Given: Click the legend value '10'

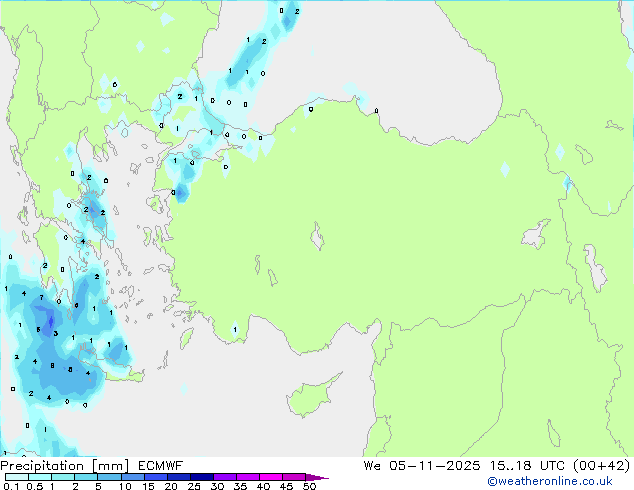Looking at the screenshot, I should point(125,486).
